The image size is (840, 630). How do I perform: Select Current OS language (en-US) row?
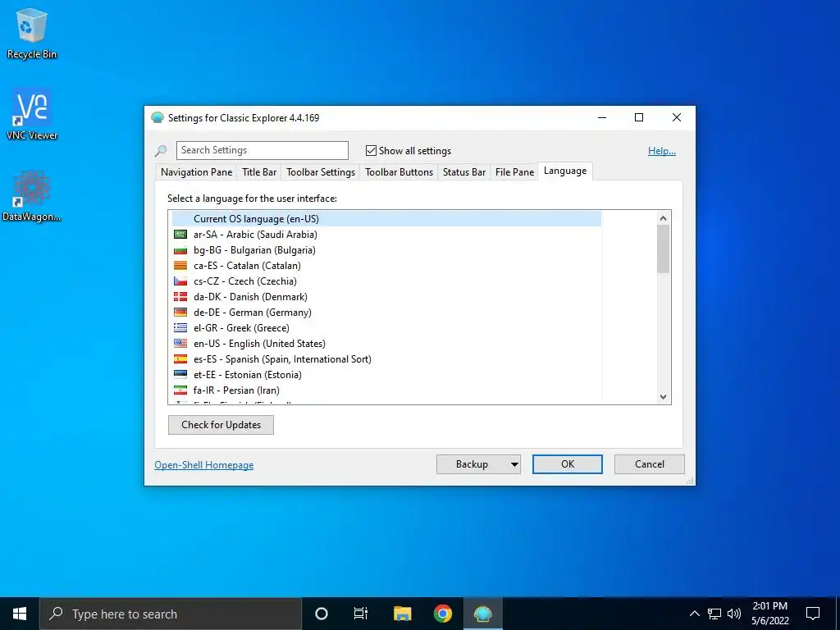tap(386, 219)
